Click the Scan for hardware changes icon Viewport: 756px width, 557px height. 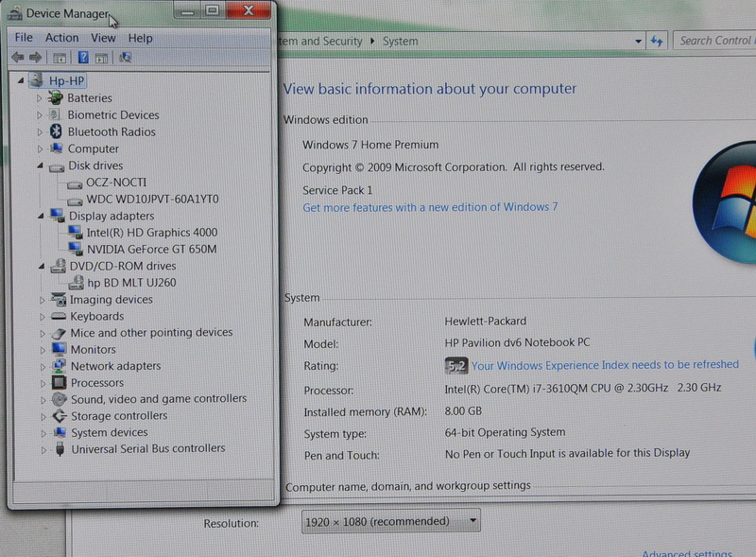click(126, 58)
